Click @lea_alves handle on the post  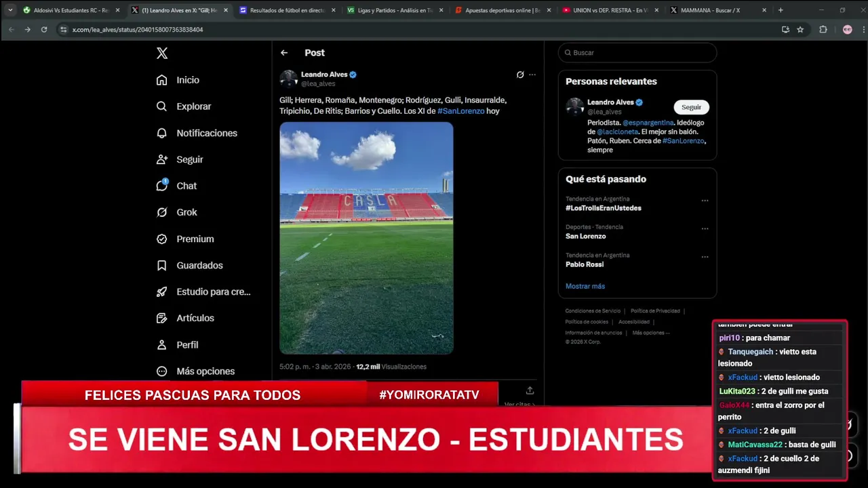318,84
